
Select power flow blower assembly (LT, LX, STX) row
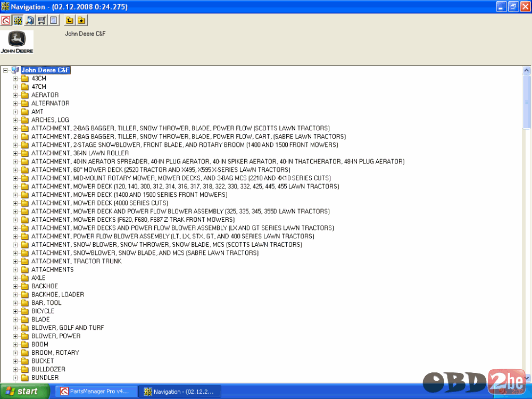point(173,237)
